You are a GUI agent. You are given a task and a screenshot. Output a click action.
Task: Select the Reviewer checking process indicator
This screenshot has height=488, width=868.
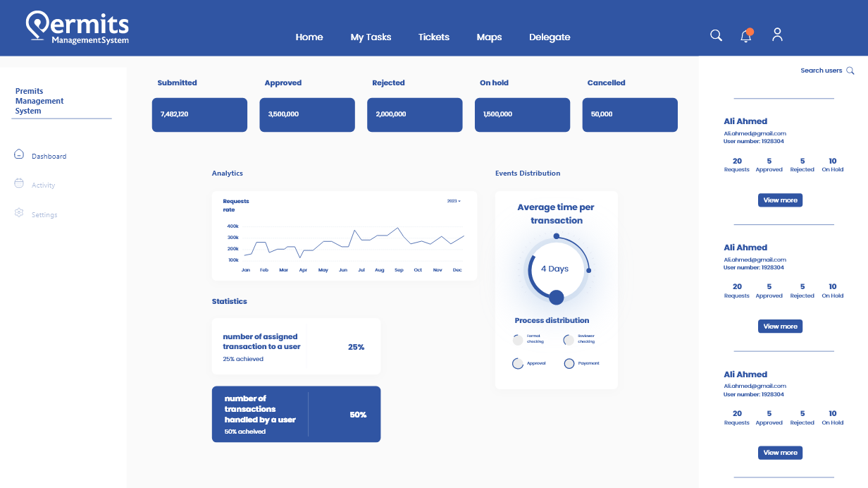pos(569,340)
